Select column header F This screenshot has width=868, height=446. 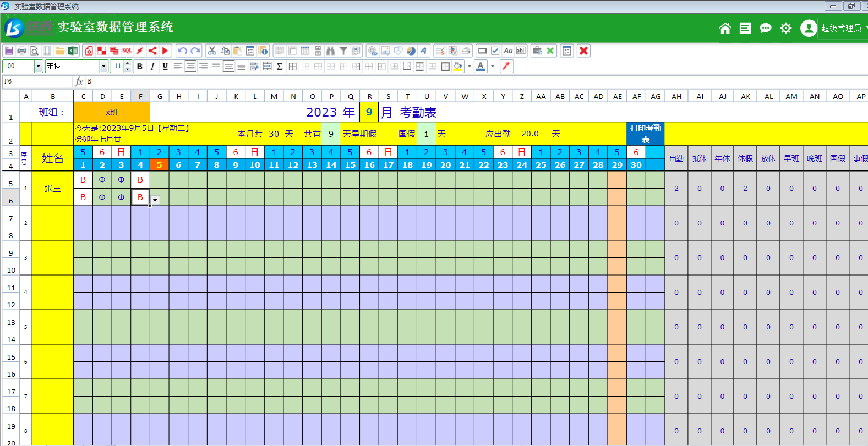140,96
